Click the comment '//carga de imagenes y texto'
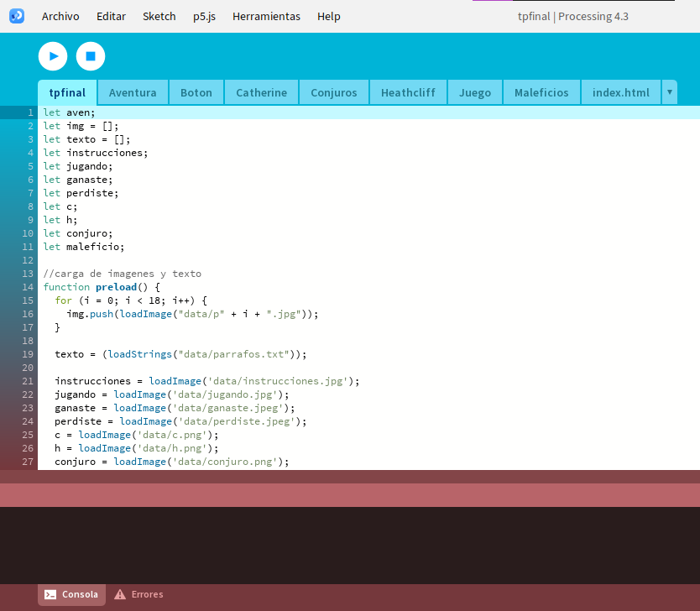The height and width of the screenshot is (611, 700). point(123,274)
